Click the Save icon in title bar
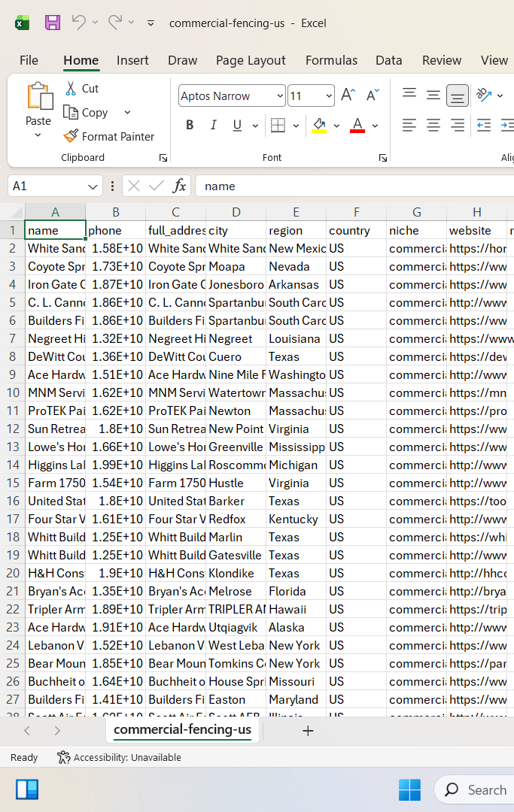 pos(53,23)
